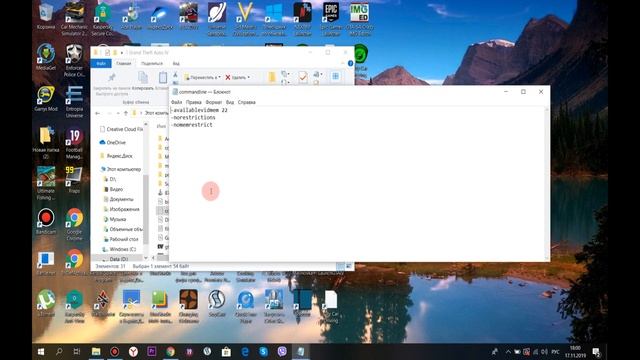Click the properties checkmark icon in Explorer ribbon

coord(303,77)
